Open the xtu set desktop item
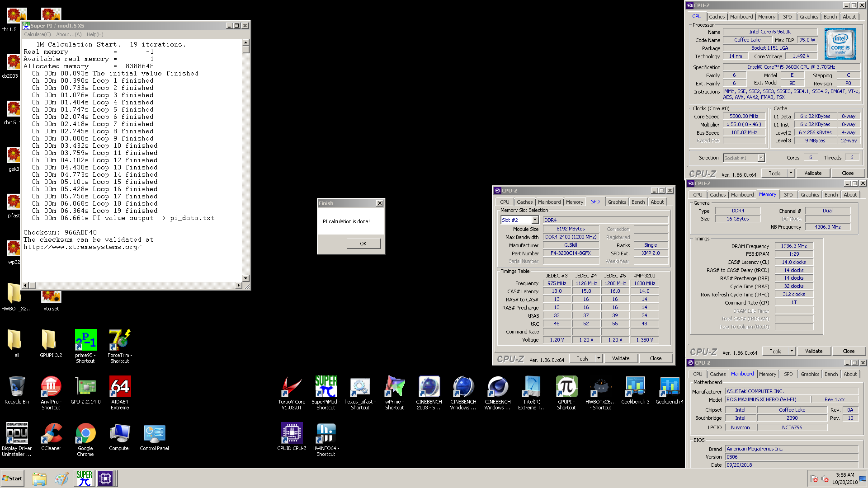This screenshot has height=488, width=868. tap(51, 300)
